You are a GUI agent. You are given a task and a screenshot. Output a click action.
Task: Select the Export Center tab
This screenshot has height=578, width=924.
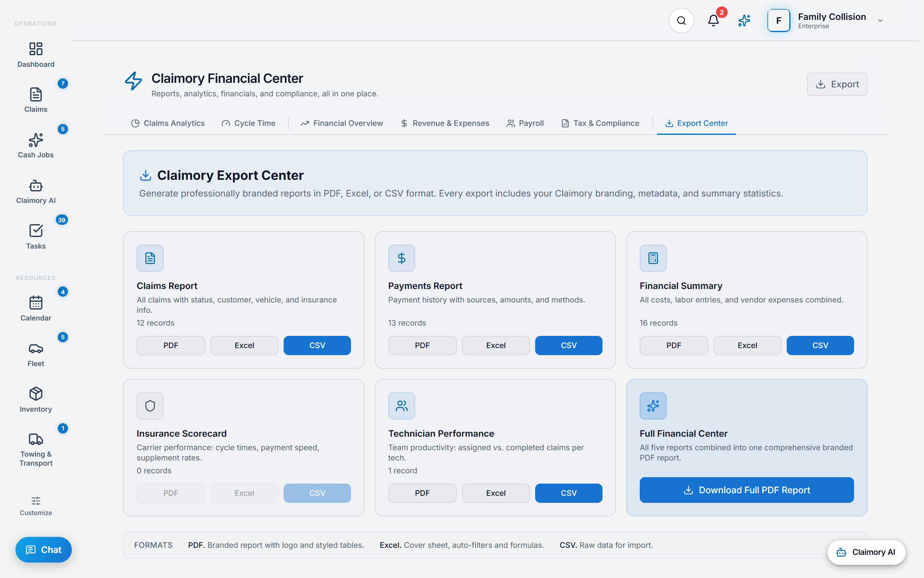coord(696,123)
